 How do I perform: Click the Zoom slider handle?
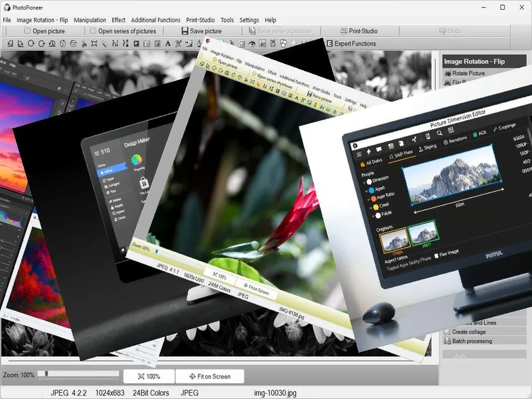[46, 374]
